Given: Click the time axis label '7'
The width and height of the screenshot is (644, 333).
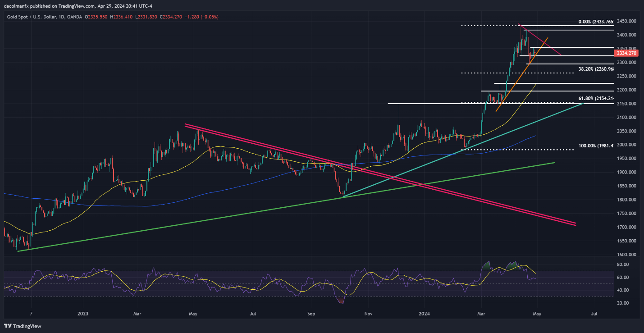Looking at the screenshot, I should [31, 313].
